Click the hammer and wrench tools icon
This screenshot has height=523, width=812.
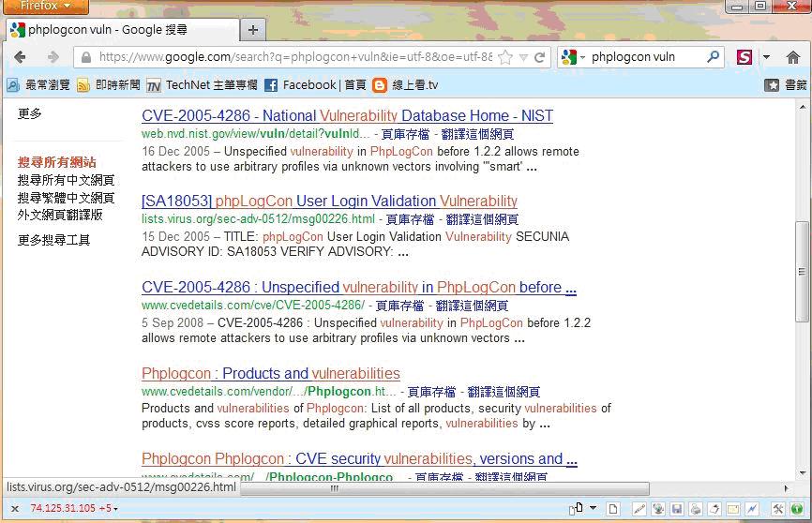(778, 509)
